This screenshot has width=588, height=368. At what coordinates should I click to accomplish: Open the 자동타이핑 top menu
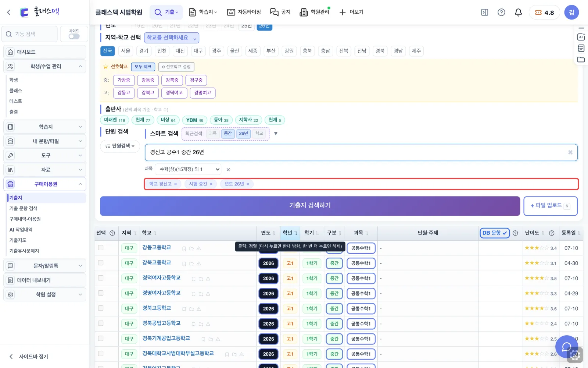[244, 12]
